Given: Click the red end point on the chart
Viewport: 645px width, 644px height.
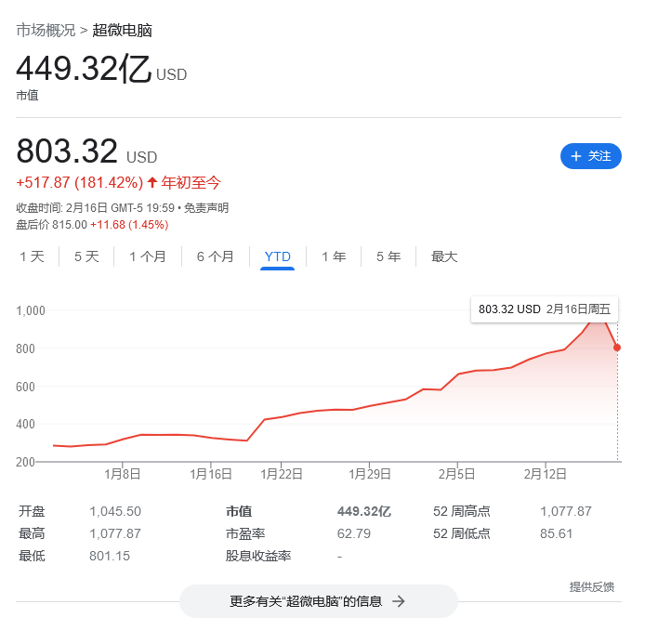Looking at the screenshot, I should click(x=617, y=348).
